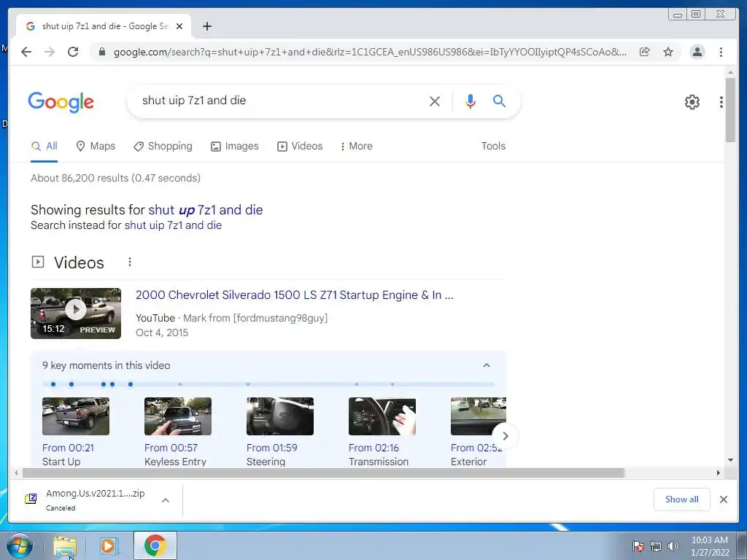The height and width of the screenshot is (560, 747).
Task: Close the downloads bar
Action: pyautogui.click(x=723, y=499)
